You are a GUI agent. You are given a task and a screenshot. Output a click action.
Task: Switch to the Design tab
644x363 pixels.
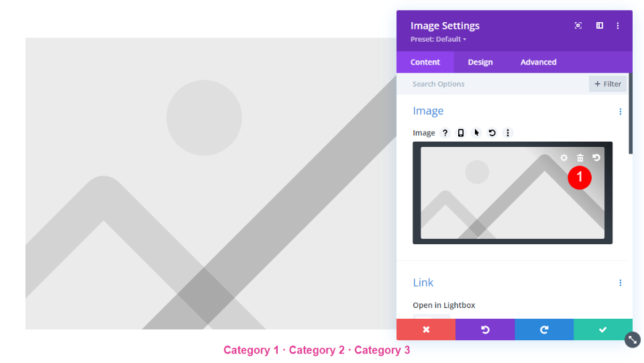(x=480, y=62)
